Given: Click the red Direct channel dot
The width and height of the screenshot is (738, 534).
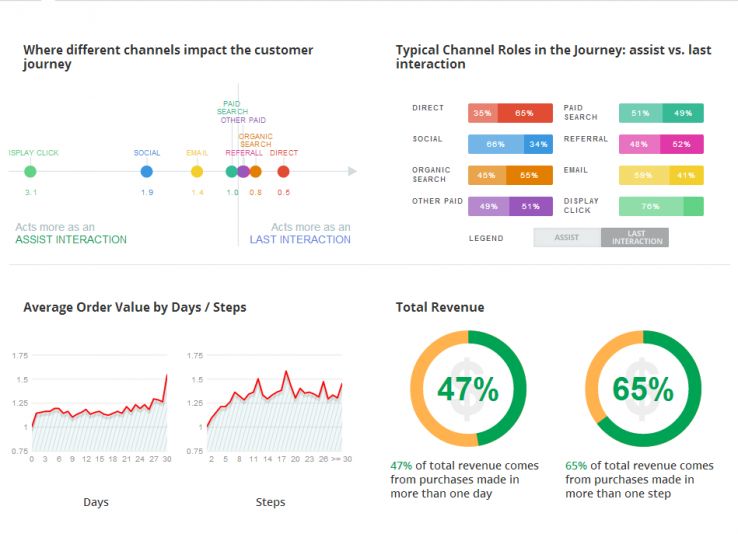Looking at the screenshot, I should pyautogui.click(x=284, y=172).
